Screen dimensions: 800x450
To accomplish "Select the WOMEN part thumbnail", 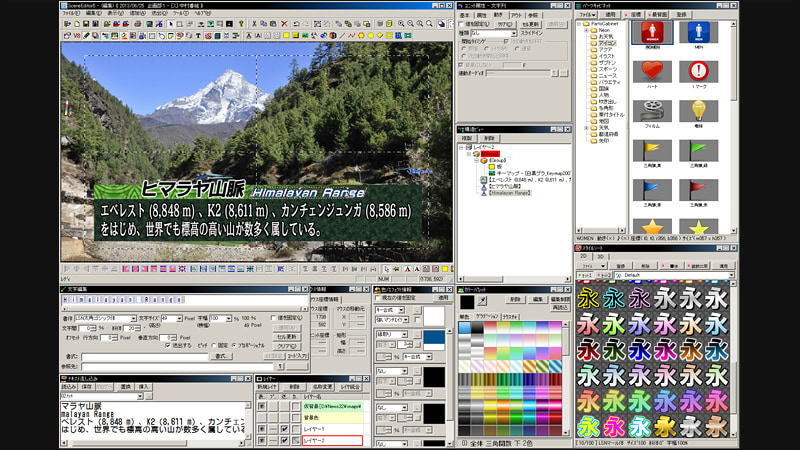I will (652, 32).
